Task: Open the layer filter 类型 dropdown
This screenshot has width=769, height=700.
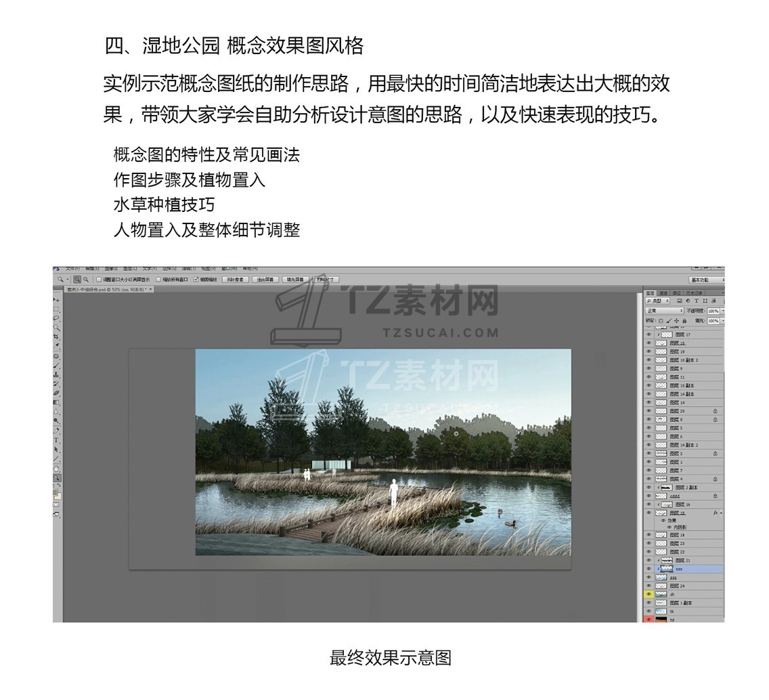Action: 658,301
